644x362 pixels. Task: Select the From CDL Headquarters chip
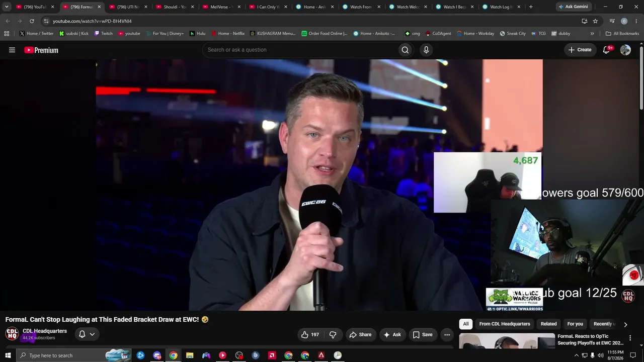[x=505, y=324]
